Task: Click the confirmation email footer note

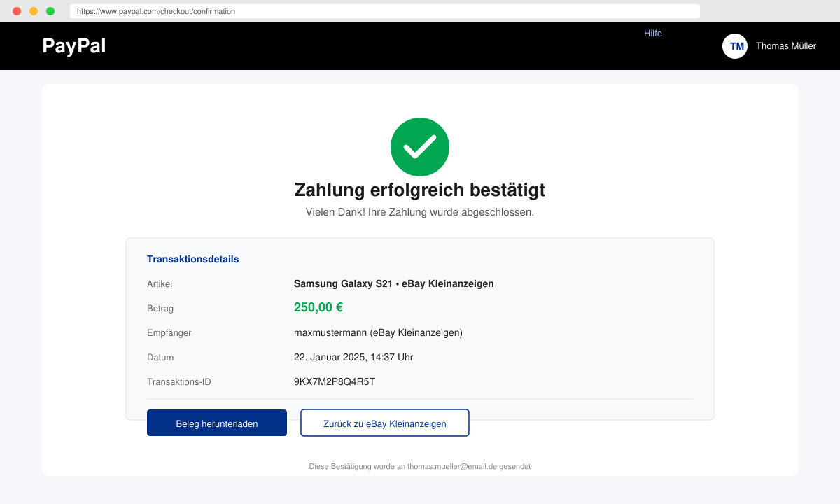Action: [x=420, y=466]
